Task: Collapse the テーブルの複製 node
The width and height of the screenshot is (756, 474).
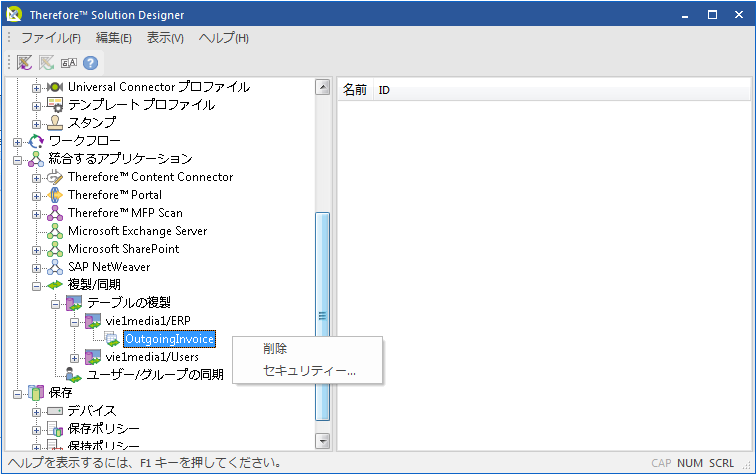Action: tap(55, 304)
